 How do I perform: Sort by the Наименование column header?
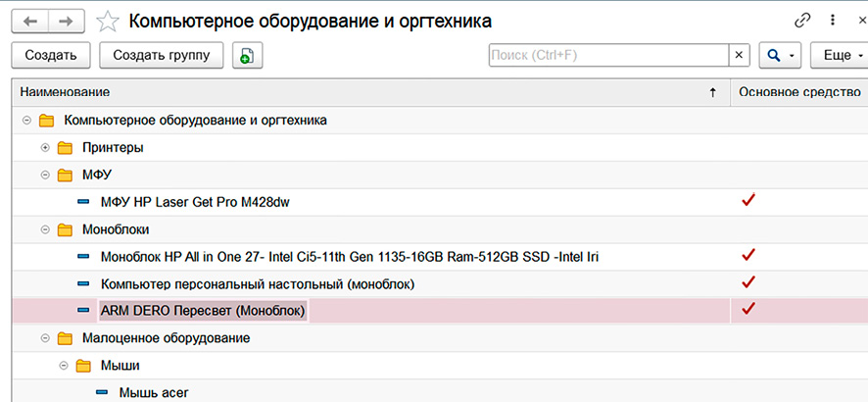tap(362, 92)
